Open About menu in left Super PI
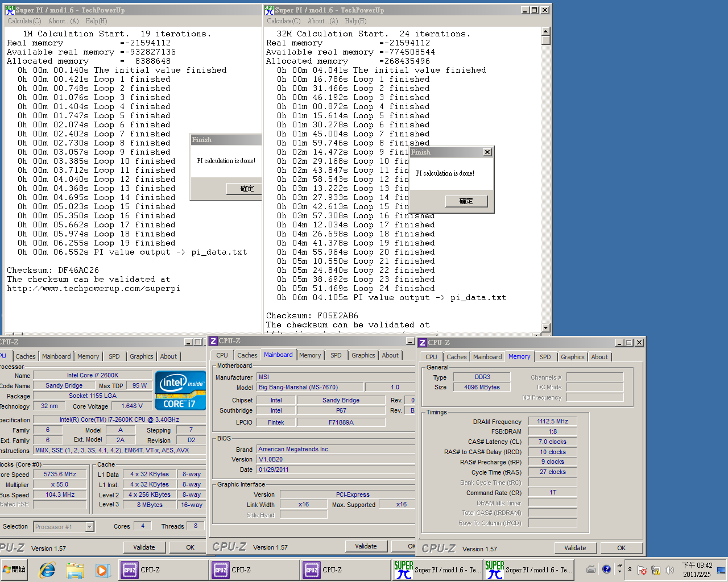This screenshot has width=728, height=582. 63,21
